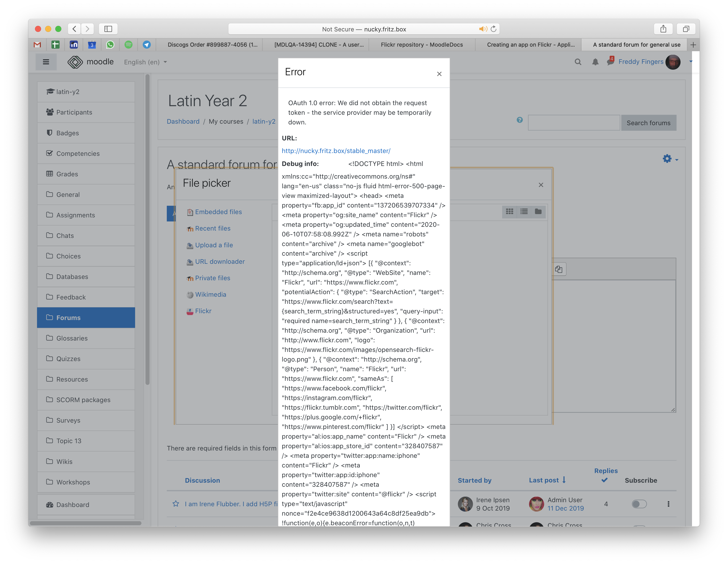
Task: Open the Gmail pinned tab
Action: 37,45
